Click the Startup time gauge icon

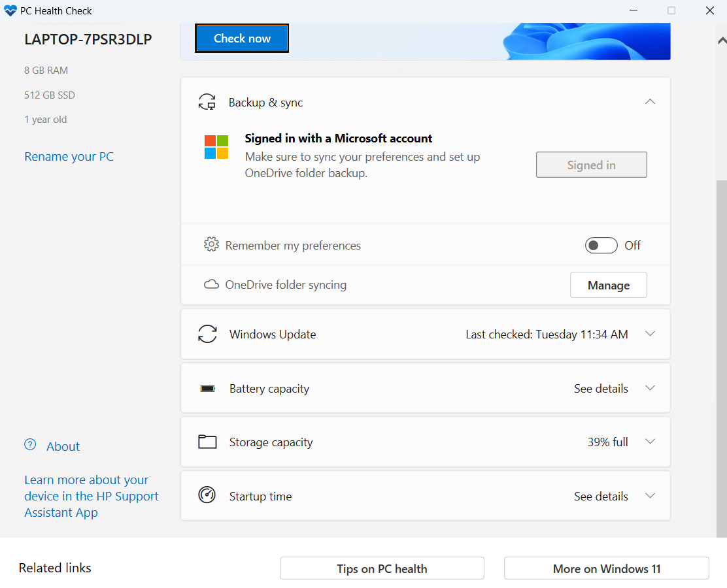pyautogui.click(x=207, y=495)
